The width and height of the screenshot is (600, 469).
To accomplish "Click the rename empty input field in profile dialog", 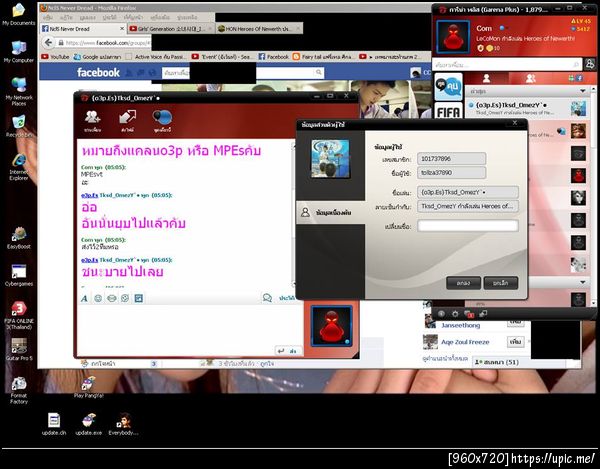I will pos(468,226).
